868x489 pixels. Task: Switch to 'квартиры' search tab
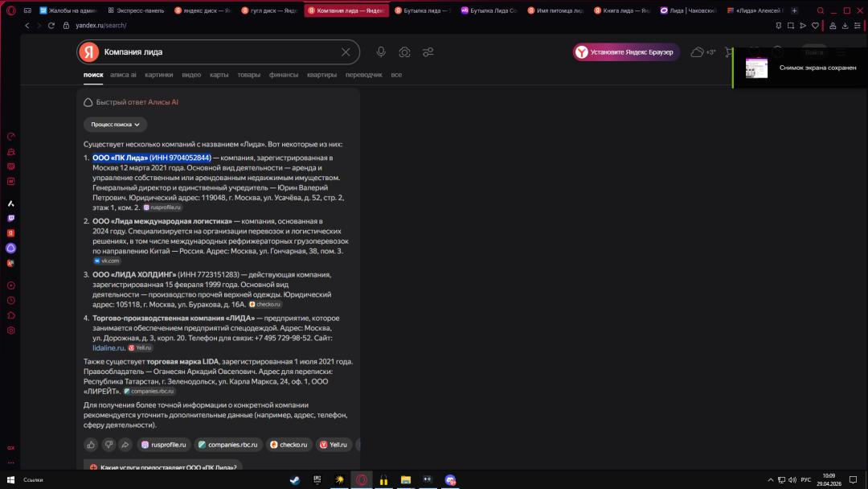(x=321, y=75)
